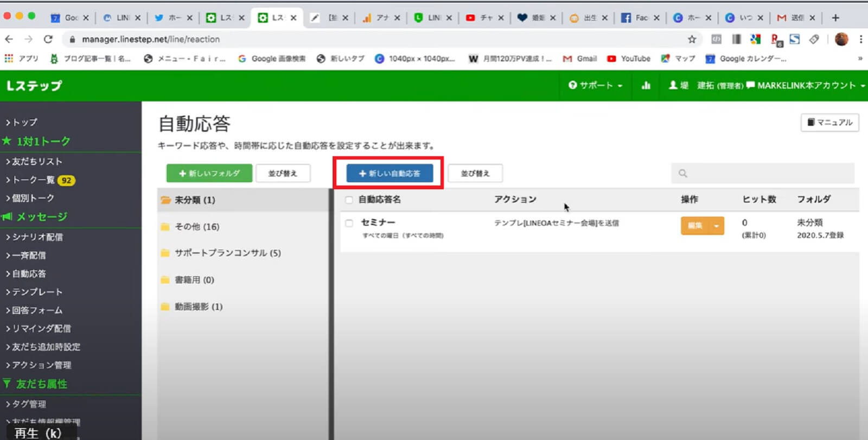
Task: Create 新しいフォルダ
Action: 209,174
